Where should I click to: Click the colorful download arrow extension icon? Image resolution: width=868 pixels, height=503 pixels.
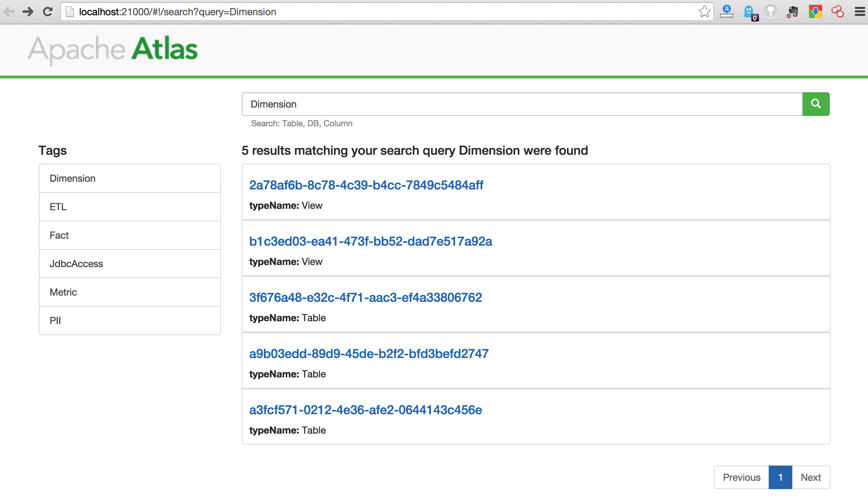[815, 12]
